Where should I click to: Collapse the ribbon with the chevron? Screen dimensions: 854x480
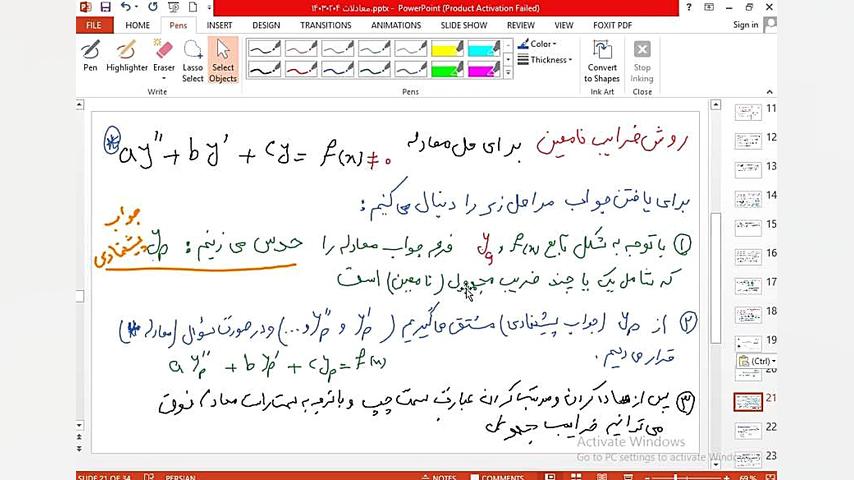(769, 92)
